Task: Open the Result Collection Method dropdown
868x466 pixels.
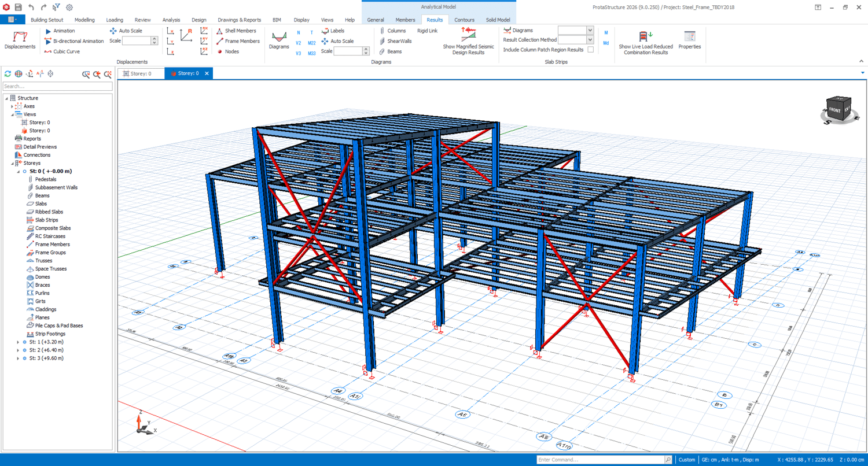Action: [590, 40]
